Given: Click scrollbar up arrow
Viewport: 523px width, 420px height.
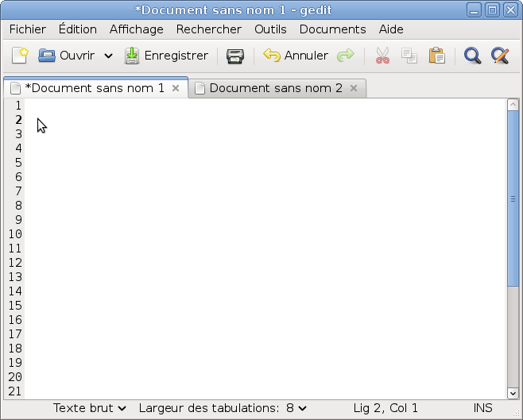Looking at the screenshot, I should [513, 105].
